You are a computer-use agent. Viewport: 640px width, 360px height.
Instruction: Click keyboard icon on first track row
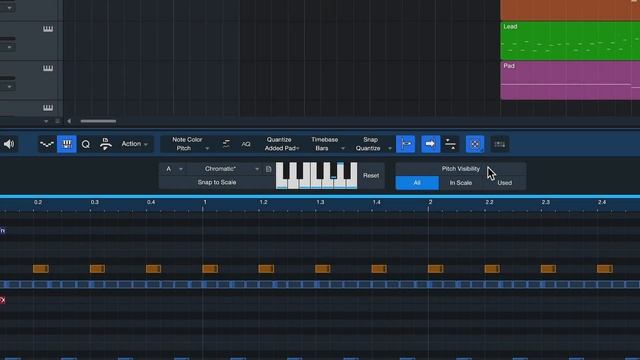[x=48, y=29]
